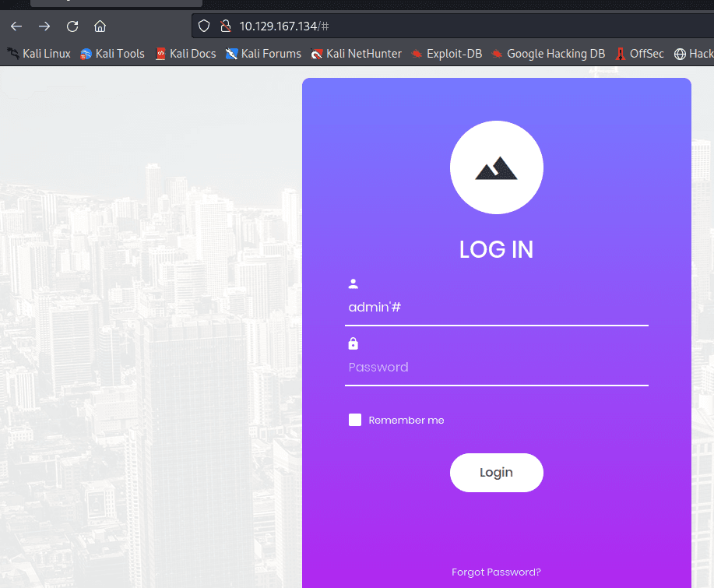Go to browser home page icon
This screenshot has width=714, height=588.
[x=100, y=26]
